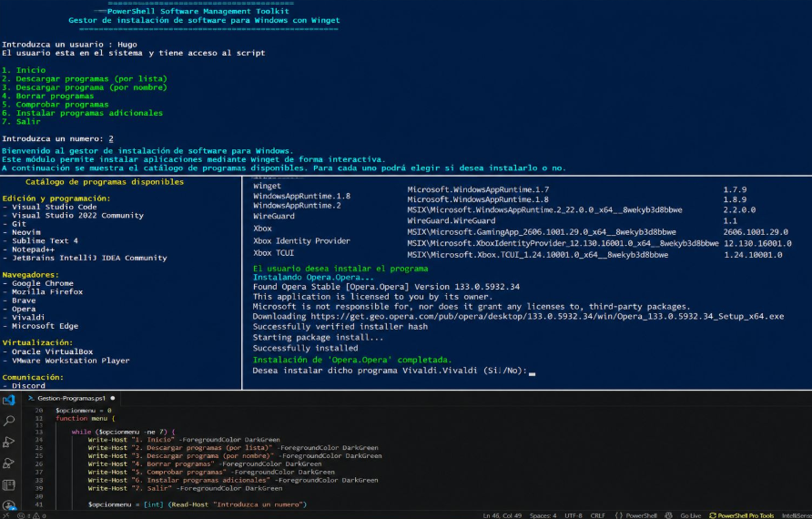The width and height of the screenshot is (812, 519).
Task: Click 'Visual Studio 2022 Community' in the catalog
Action: 77,216
